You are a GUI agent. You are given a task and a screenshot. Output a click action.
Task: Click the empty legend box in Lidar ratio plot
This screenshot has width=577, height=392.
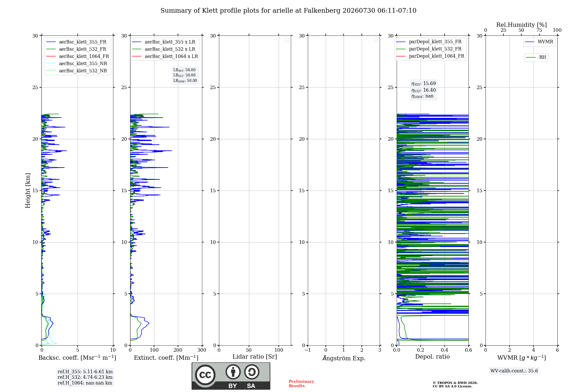point(287,40)
